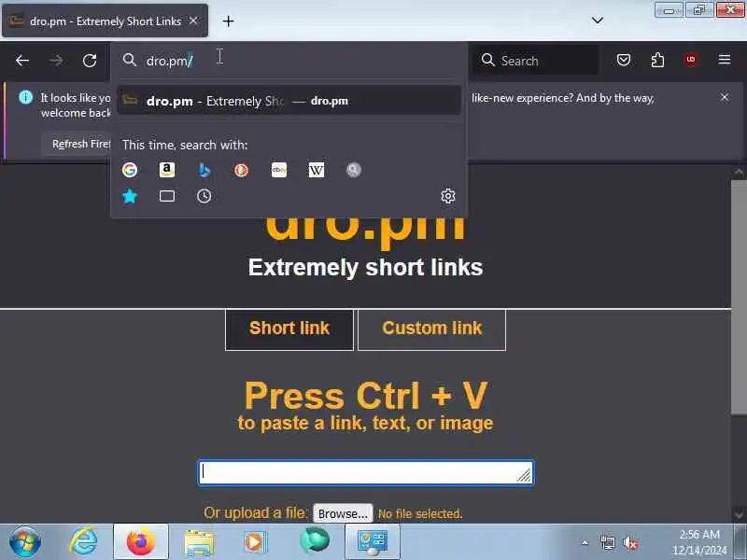Search history with the clock icon
Screen dimensions: 747x560
coord(204,196)
